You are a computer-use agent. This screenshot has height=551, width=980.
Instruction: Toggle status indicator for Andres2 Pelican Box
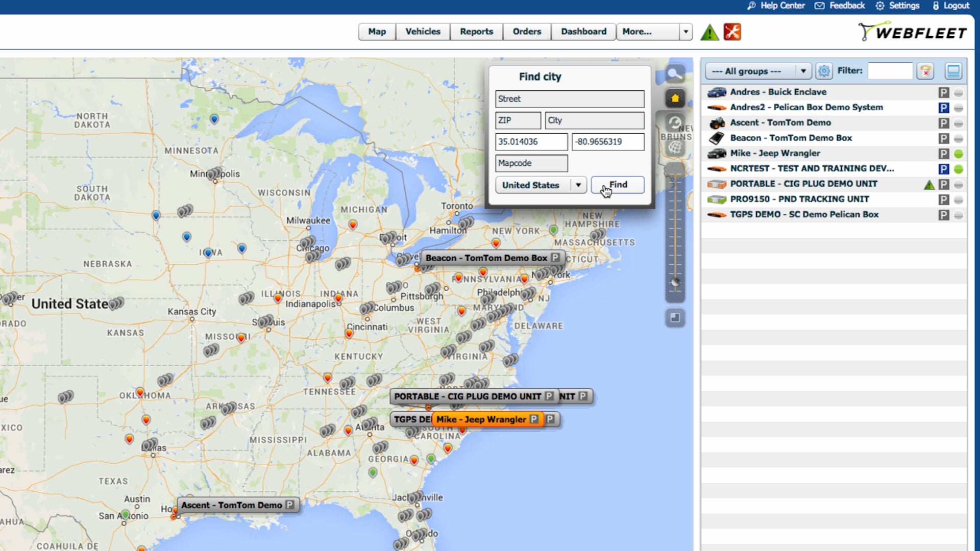click(x=959, y=108)
